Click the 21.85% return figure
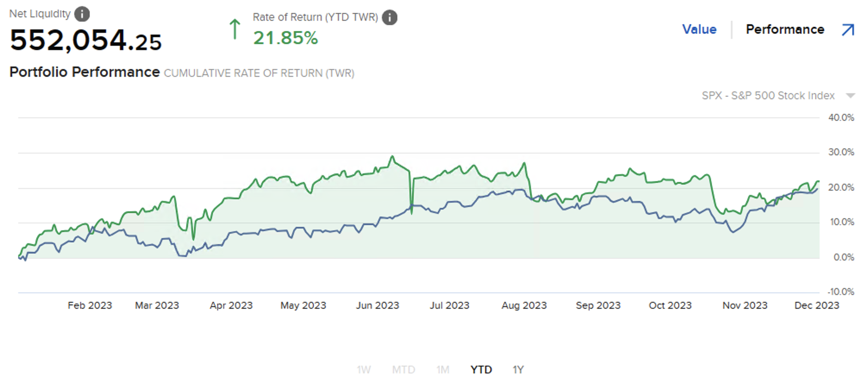The height and width of the screenshot is (383, 868). click(x=285, y=38)
